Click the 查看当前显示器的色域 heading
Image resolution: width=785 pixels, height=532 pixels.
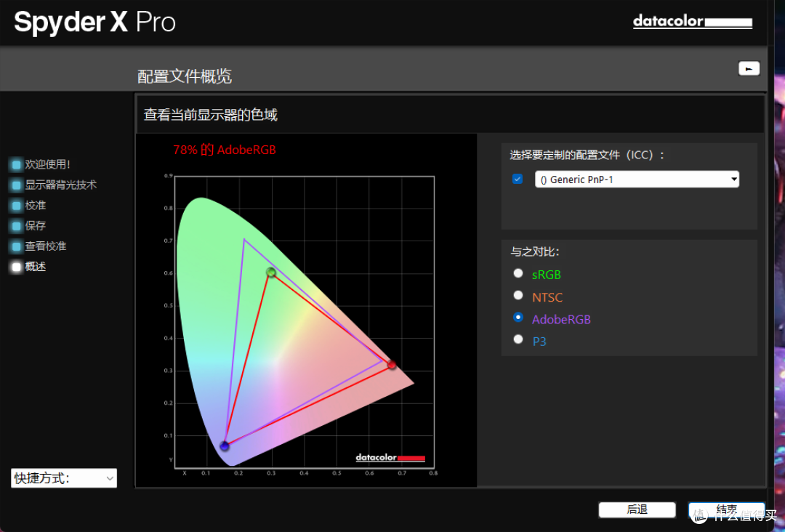coord(210,115)
